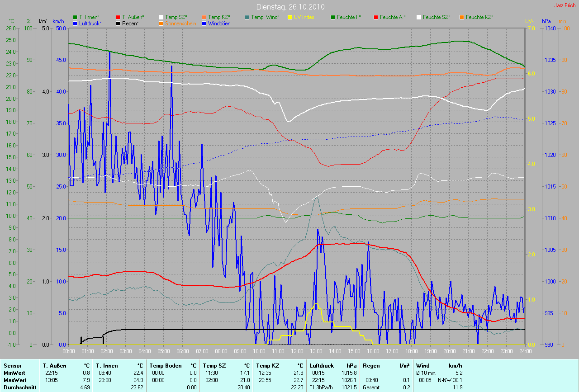
Task: Click the Regen time value "00:40"
Action: coord(372,380)
